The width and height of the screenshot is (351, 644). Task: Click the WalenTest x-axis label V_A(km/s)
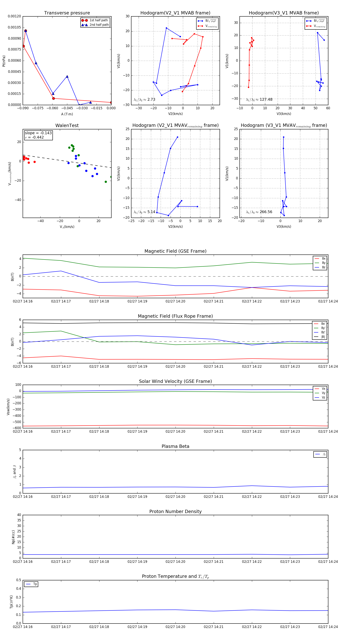(x=67, y=227)
